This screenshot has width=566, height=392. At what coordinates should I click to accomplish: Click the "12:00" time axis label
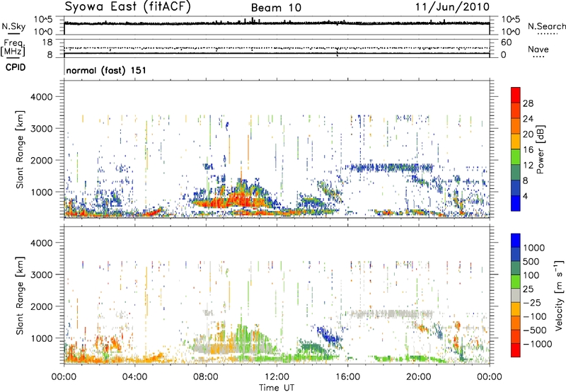(277, 376)
